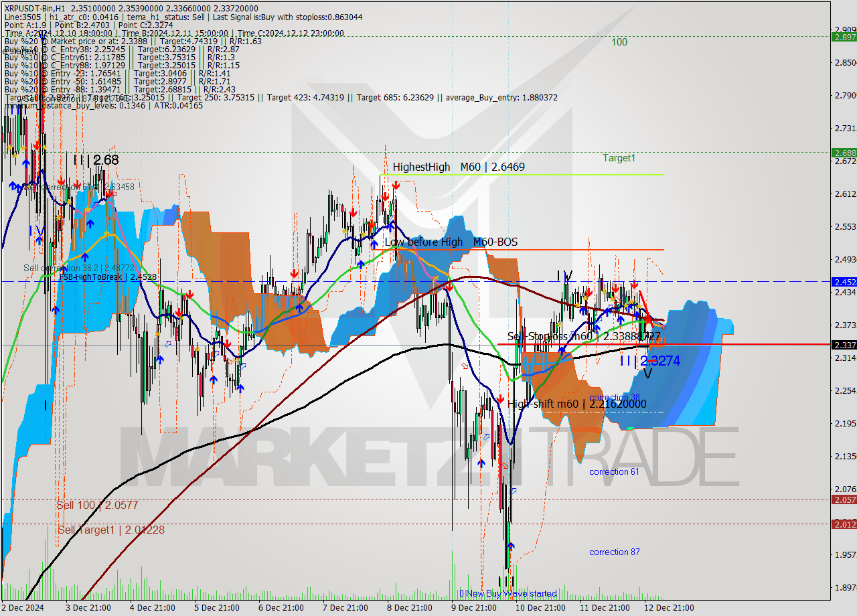Image resolution: width=857 pixels, height=616 pixels.
Task: Click the '5 Dec 21:00' date label
Action: (x=216, y=608)
